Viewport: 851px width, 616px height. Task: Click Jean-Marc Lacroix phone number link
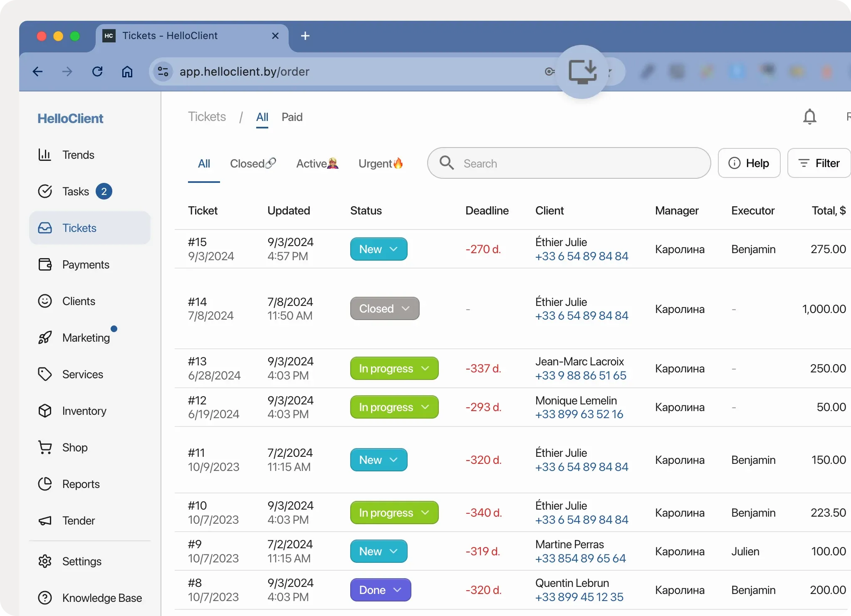pos(581,376)
